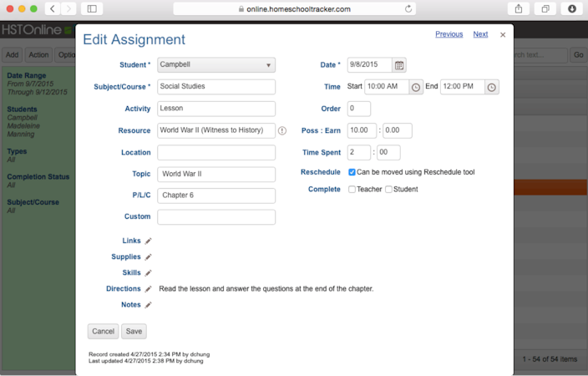588x376 pixels.
Task: Click the Time Spent minutes field
Action: click(x=388, y=152)
